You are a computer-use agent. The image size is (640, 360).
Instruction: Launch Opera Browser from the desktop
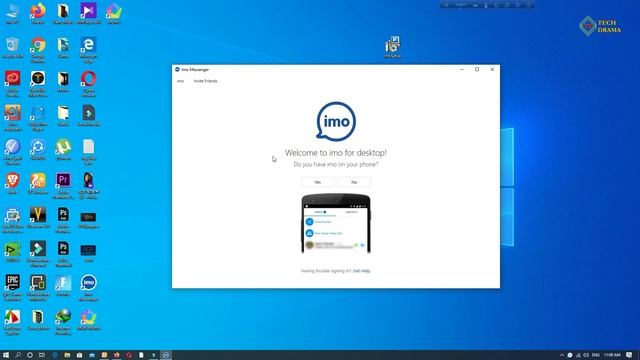(89, 84)
